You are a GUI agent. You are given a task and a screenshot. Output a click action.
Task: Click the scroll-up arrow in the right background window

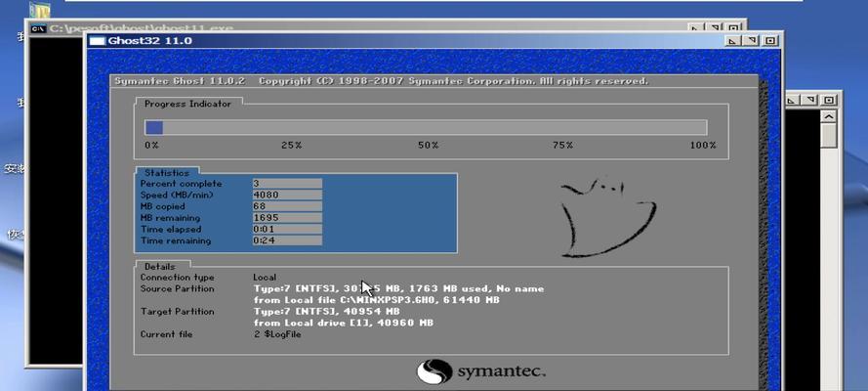tap(829, 117)
